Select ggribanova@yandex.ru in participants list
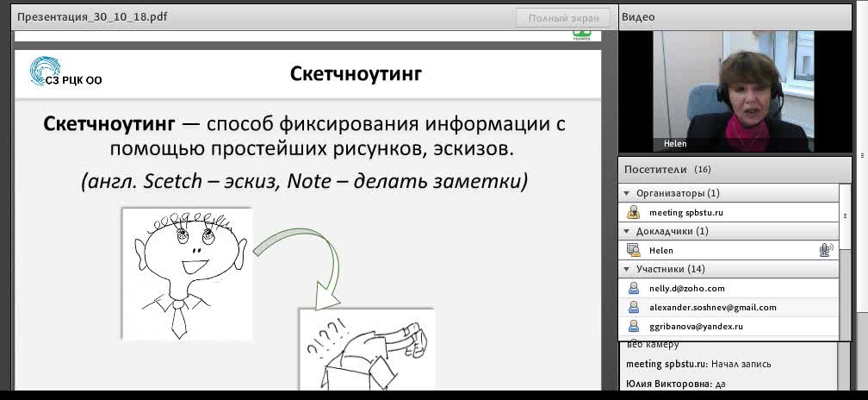This screenshot has width=868, height=400. [x=729, y=327]
